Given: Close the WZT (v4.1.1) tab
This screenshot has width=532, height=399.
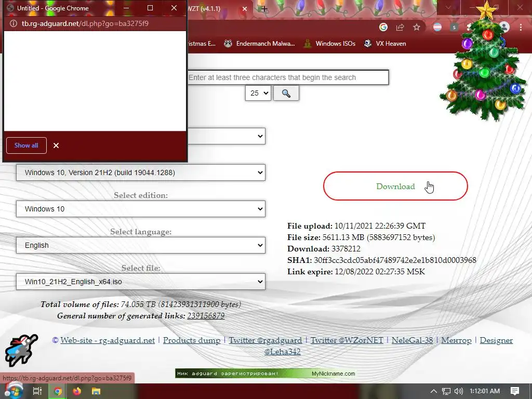Looking at the screenshot, I should 245,9.
